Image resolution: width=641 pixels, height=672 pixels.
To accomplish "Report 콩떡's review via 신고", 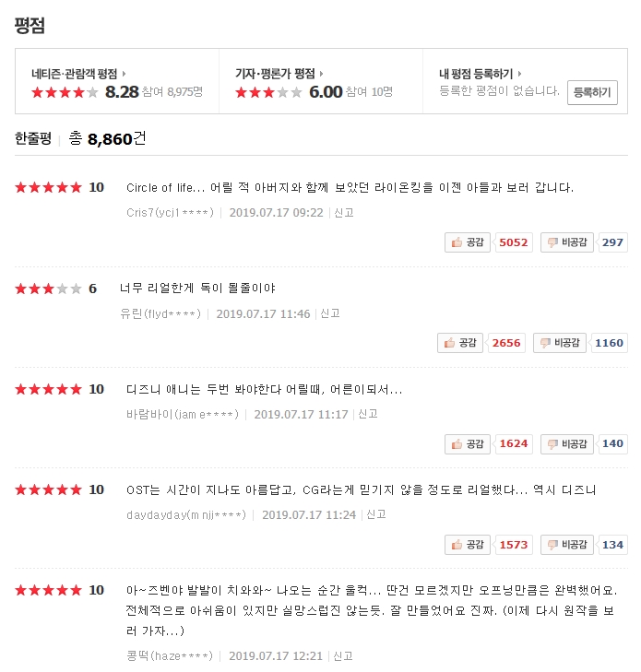I will tap(343, 656).
